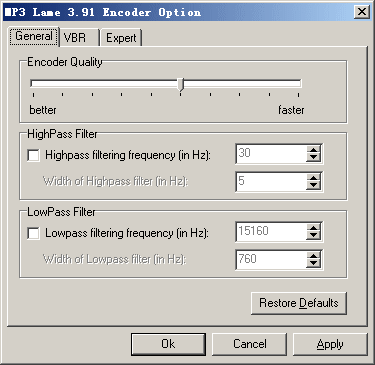The width and height of the screenshot is (375, 365).
Task: Click the Encoder Quality slider thumb
Action: [180, 85]
